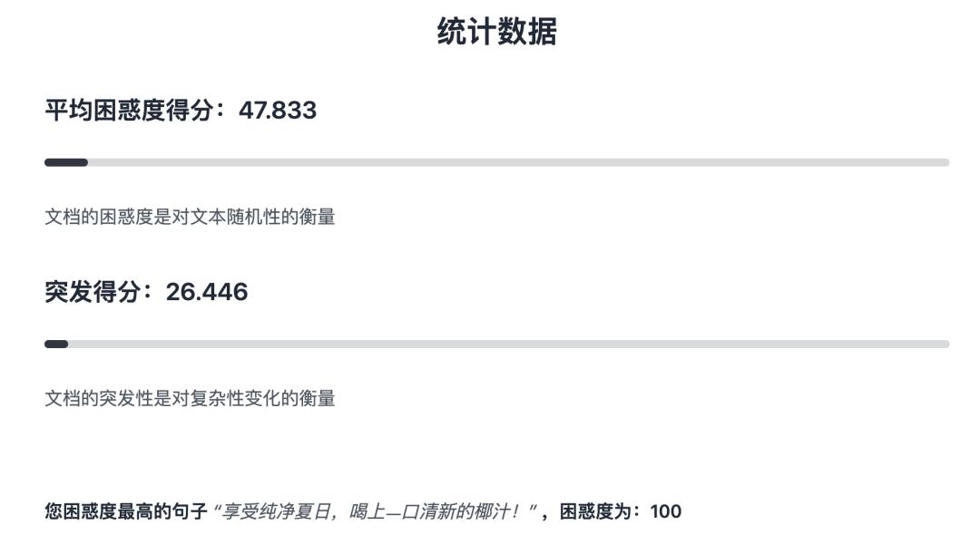The height and width of the screenshot is (554, 980).
Task: Click the gray track of burstiness score bar
Action: pyautogui.click(x=508, y=344)
